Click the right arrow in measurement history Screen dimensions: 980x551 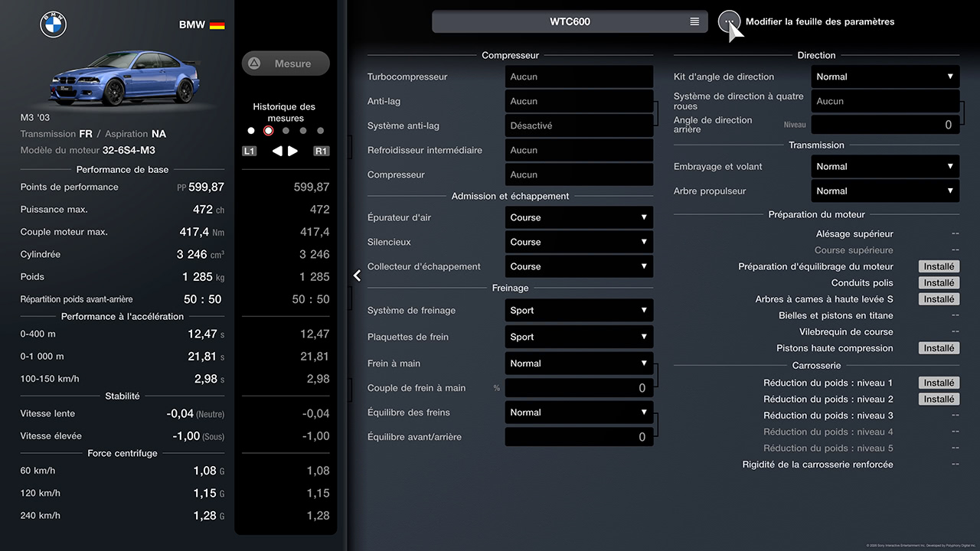pos(293,152)
